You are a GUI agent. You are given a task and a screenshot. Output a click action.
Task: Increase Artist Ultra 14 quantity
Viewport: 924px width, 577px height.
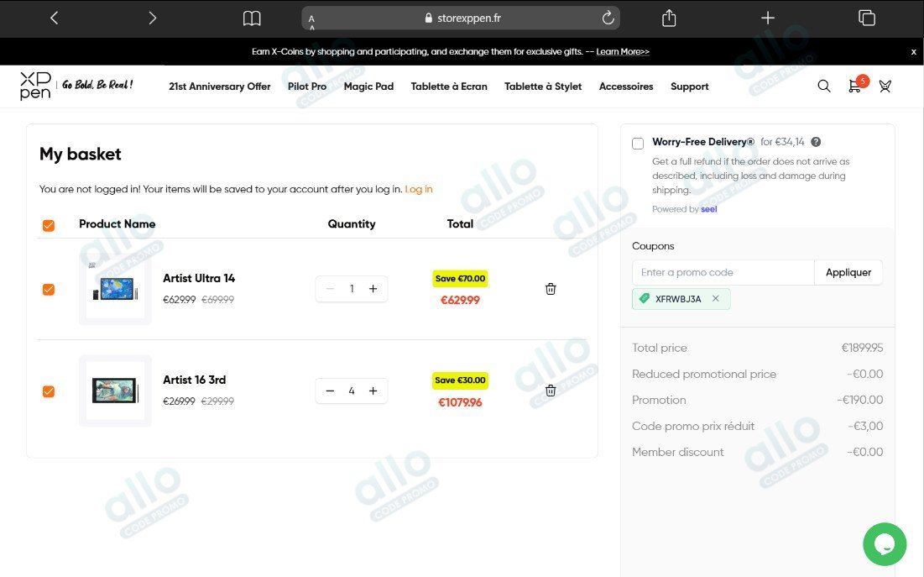(373, 289)
